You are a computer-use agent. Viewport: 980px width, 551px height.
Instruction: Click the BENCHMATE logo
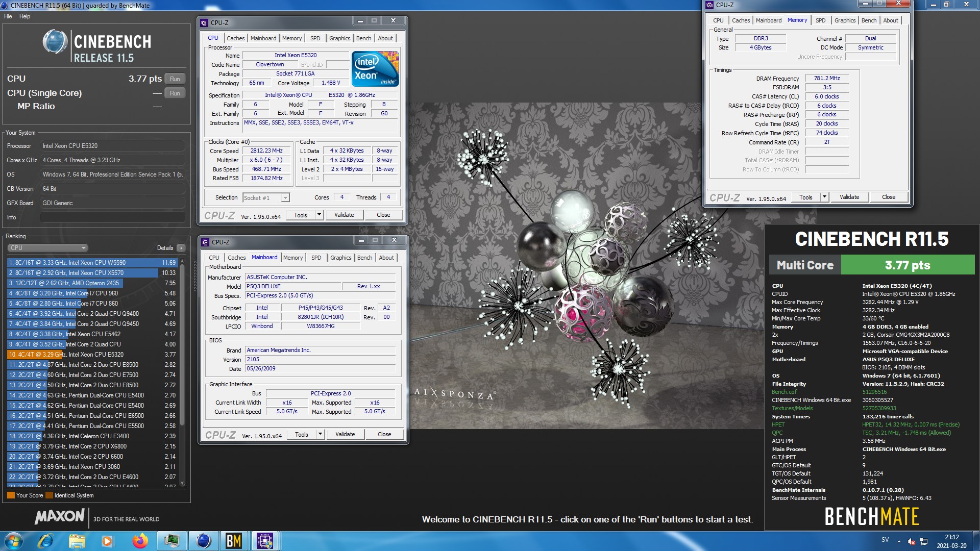[872, 517]
